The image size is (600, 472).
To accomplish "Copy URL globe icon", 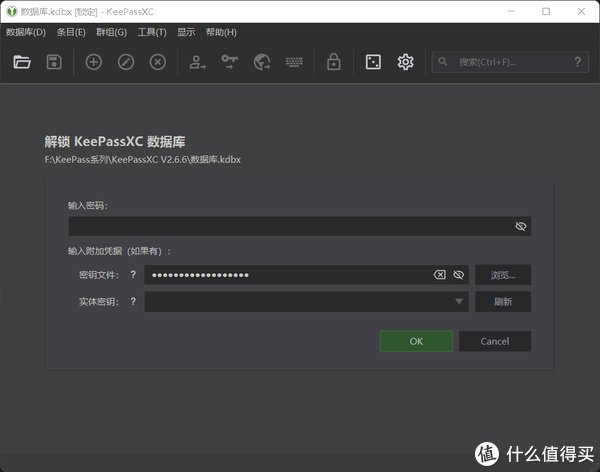I will click(x=262, y=62).
